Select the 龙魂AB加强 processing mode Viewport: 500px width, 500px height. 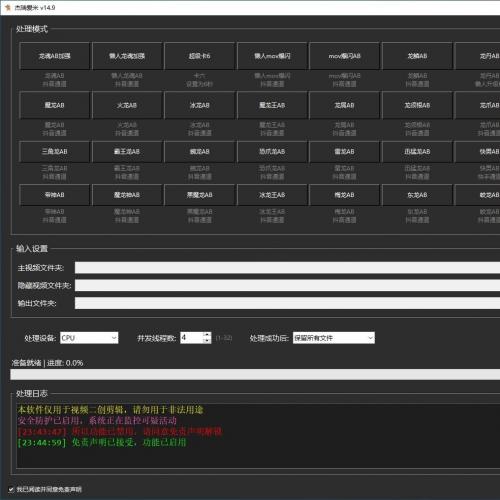55,56
